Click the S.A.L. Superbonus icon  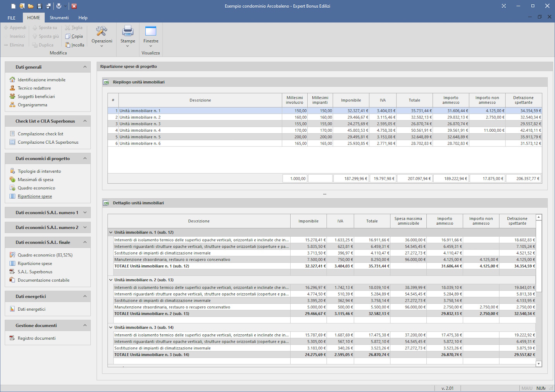click(x=12, y=272)
